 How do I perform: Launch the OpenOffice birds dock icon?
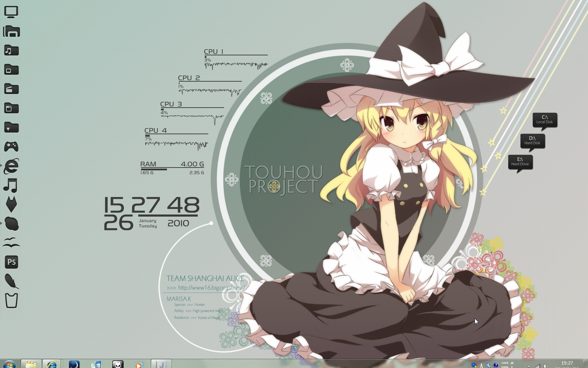[11, 243]
